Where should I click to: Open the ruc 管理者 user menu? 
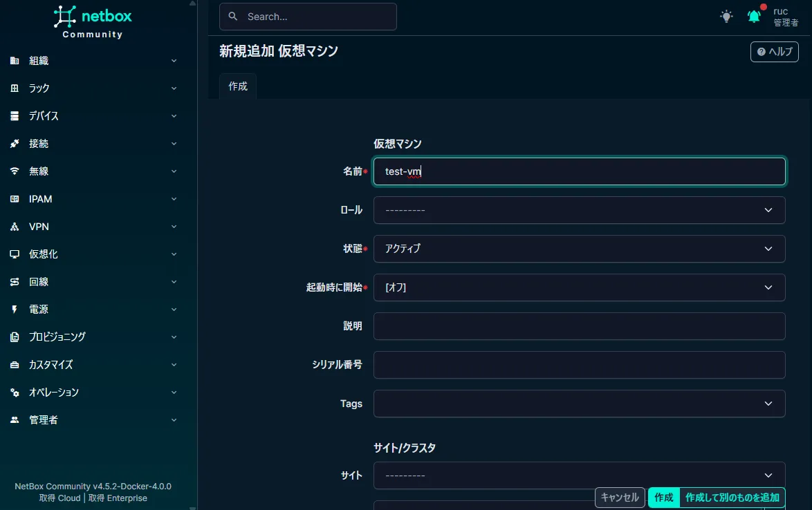(x=786, y=17)
